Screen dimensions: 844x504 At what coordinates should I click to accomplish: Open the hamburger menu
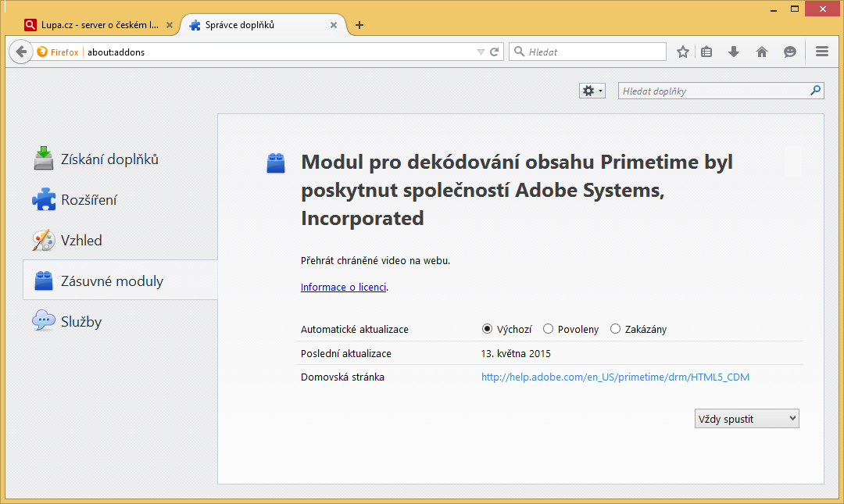pos(821,52)
